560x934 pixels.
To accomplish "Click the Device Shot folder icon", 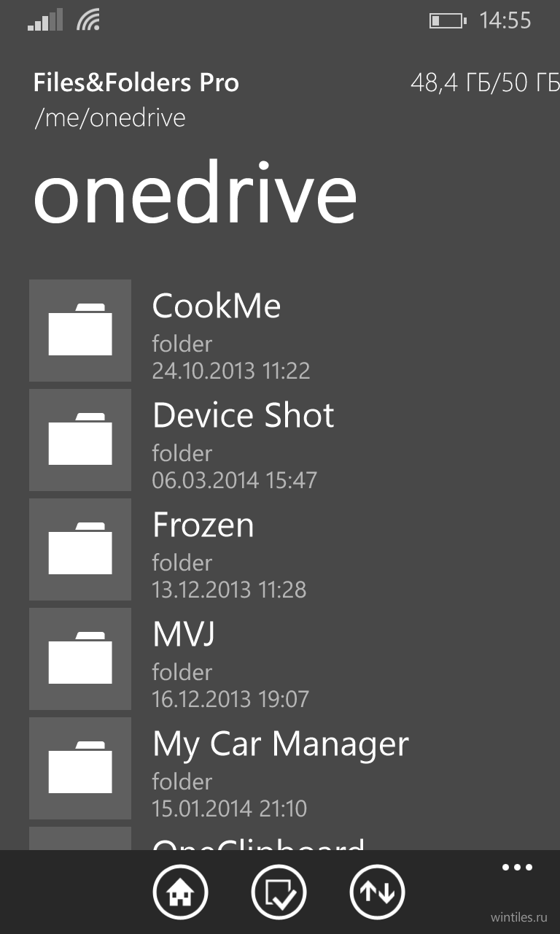I will [x=80, y=440].
